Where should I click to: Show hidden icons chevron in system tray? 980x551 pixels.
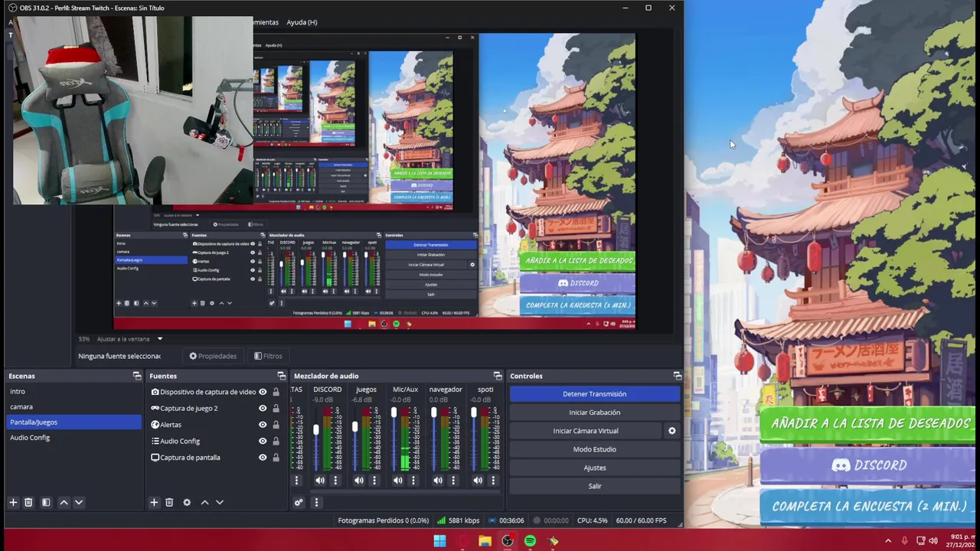pyautogui.click(x=888, y=541)
